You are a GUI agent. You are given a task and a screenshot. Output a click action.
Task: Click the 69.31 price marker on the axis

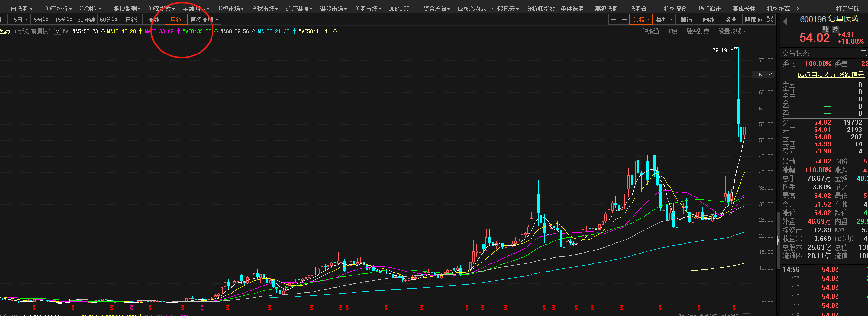pos(766,75)
